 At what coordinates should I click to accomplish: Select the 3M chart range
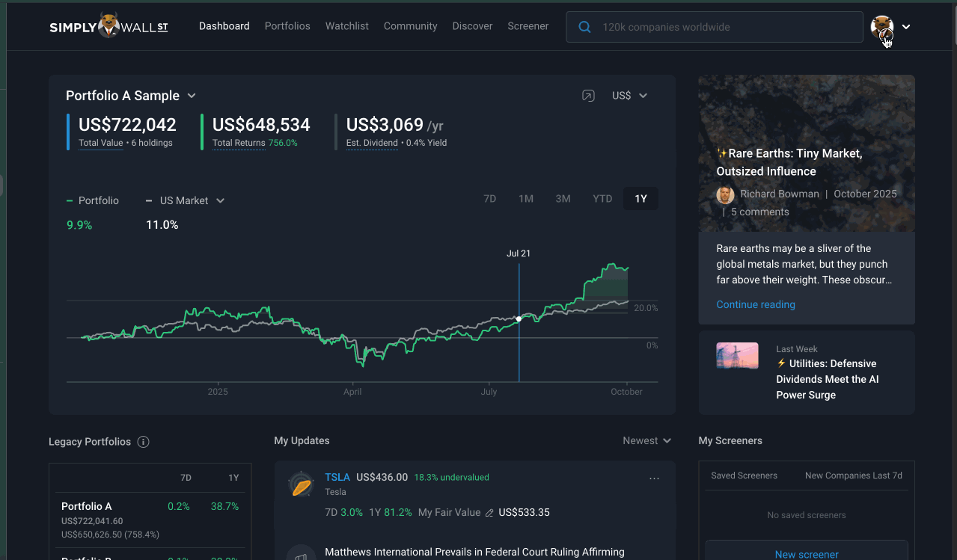[563, 199]
